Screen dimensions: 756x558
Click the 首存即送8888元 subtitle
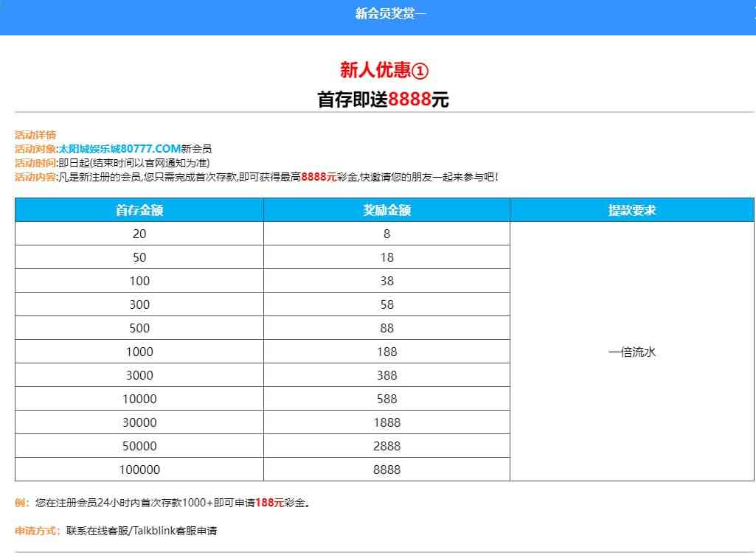pyautogui.click(x=383, y=99)
